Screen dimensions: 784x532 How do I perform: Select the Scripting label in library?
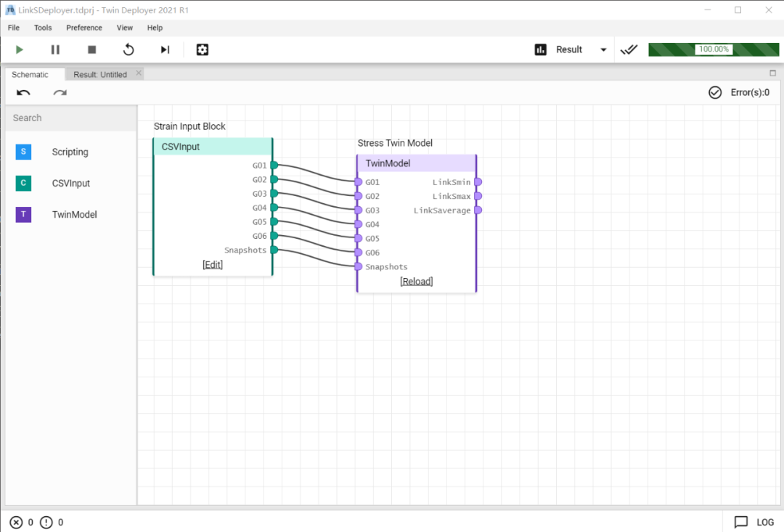click(x=70, y=152)
